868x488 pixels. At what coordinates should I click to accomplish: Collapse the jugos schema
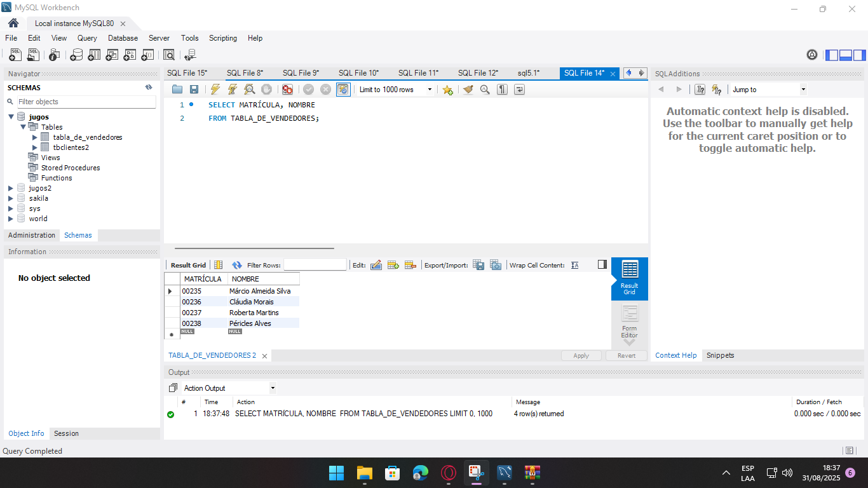[11, 117]
